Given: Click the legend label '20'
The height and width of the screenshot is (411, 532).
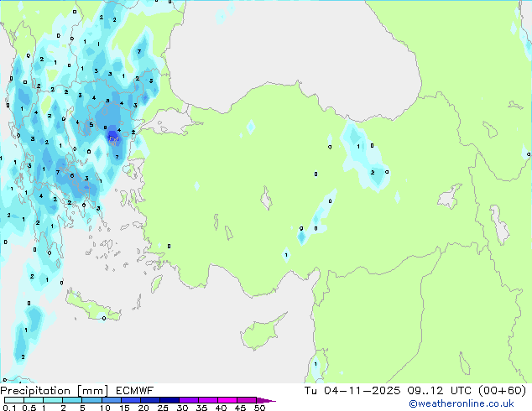Looking at the screenshot, I should click(143, 408).
